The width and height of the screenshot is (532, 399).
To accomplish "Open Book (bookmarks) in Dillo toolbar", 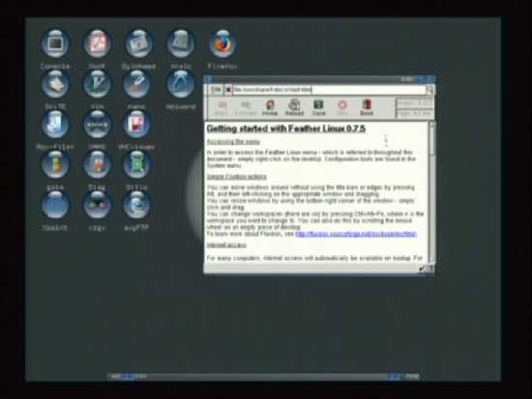I will coord(367,108).
